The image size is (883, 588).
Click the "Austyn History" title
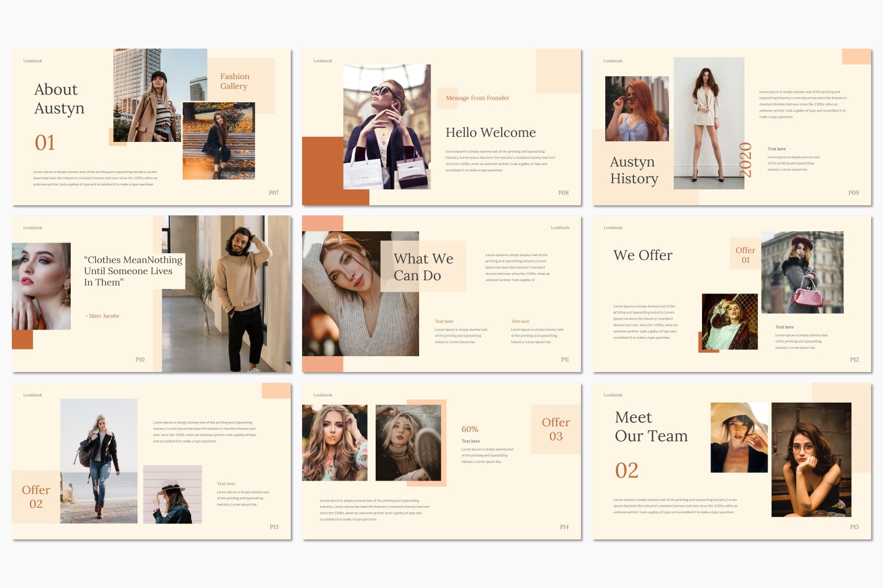[x=634, y=170]
